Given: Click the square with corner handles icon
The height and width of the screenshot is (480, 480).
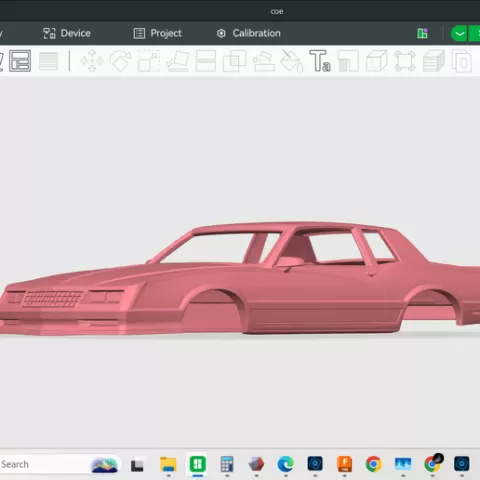Looking at the screenshot, I should click(405, 61).
